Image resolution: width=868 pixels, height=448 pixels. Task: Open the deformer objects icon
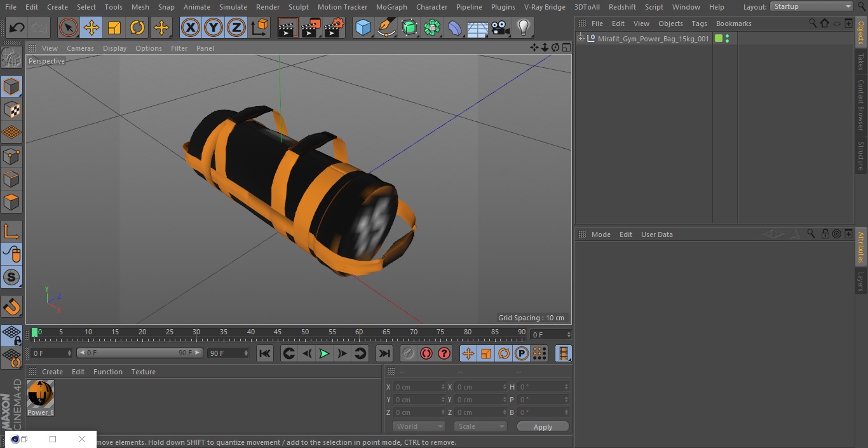455,28
